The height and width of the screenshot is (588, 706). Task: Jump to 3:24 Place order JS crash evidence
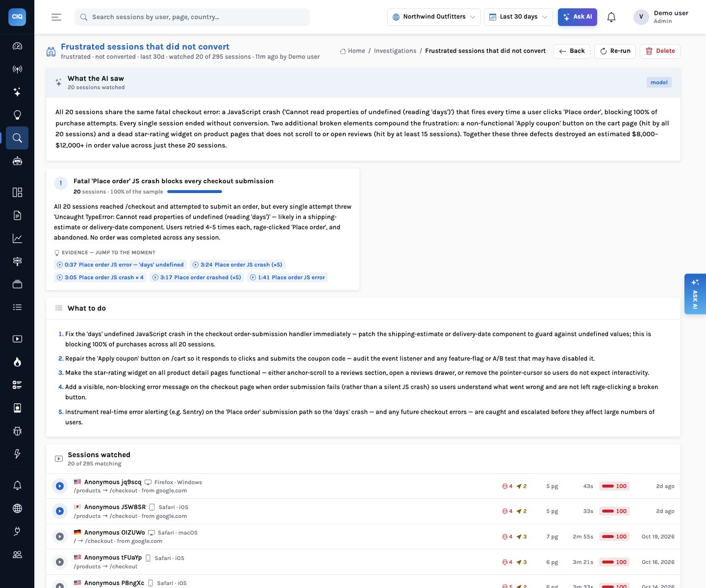[x=237, y=265]
